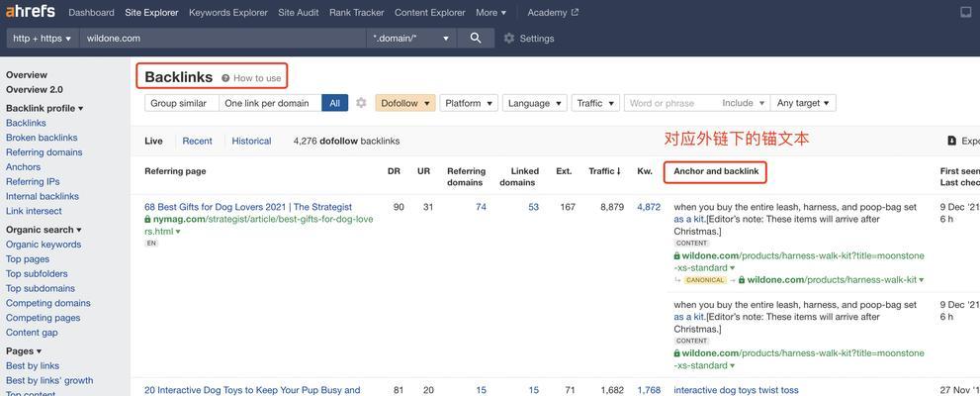Image resolution: width=980 pixels, height=396 pixels.
Task: Click anchor text 'interactive dog toys twist toss'
Action: [x=737, y=390]
